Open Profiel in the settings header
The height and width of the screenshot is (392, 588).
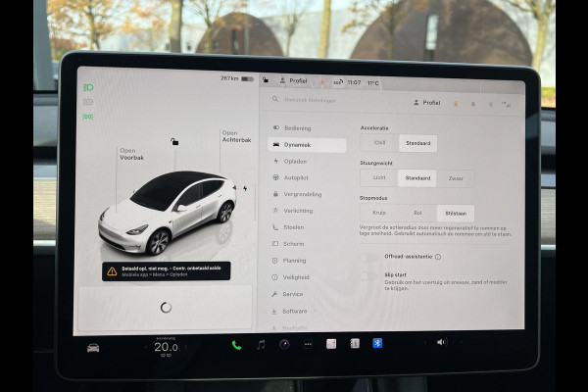426,102
